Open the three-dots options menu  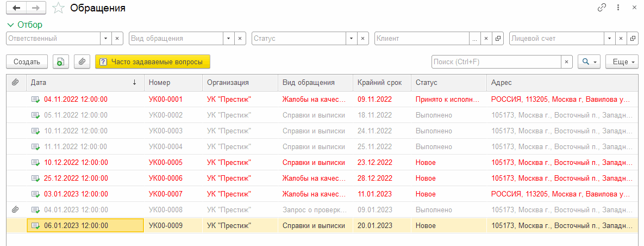point(618,8)
